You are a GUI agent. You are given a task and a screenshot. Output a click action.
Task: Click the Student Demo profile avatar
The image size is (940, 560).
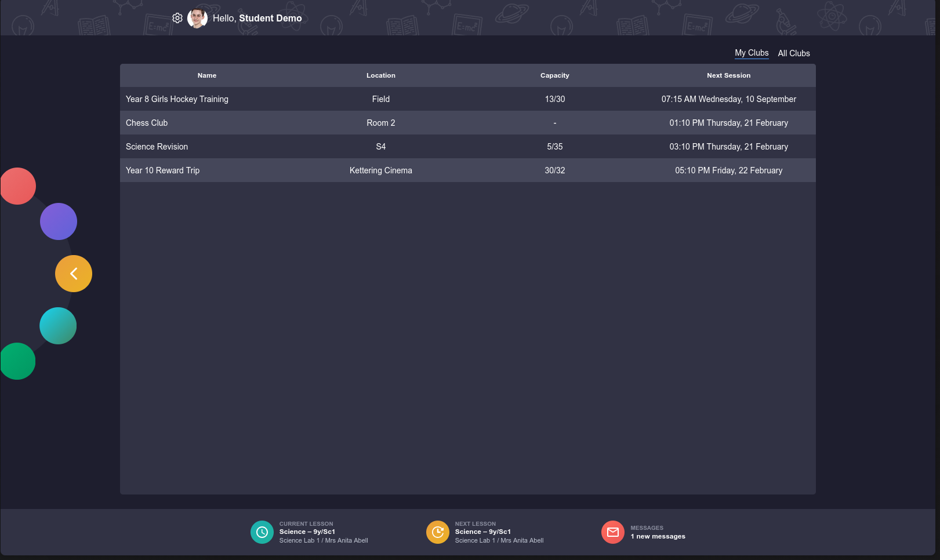(x=198, y=18)
